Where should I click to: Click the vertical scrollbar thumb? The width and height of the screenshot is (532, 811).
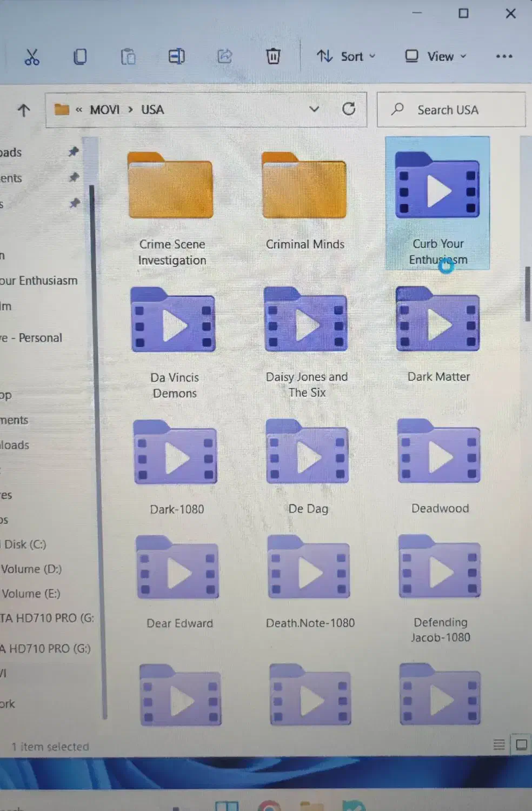[528, 294]
